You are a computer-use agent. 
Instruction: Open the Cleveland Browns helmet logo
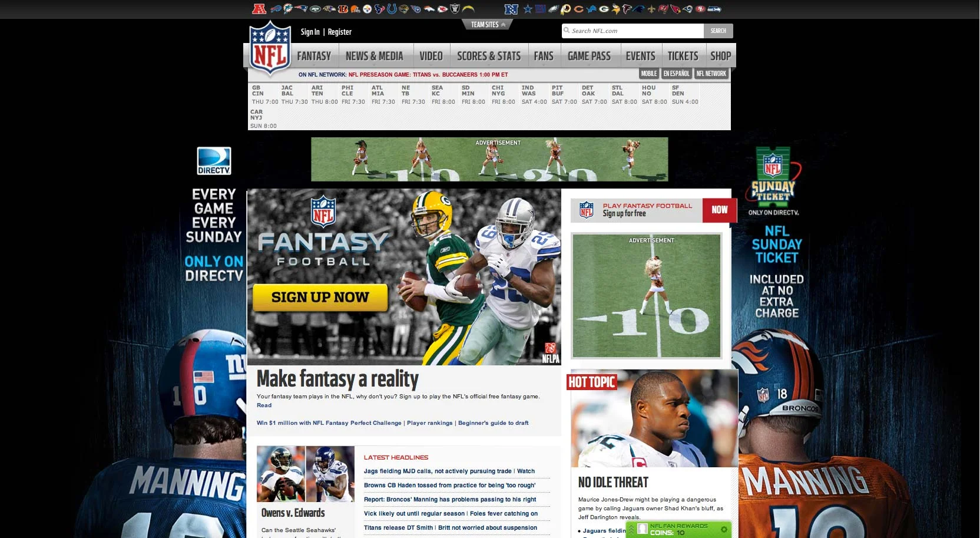pyautogui.click(x=355, y=9)
